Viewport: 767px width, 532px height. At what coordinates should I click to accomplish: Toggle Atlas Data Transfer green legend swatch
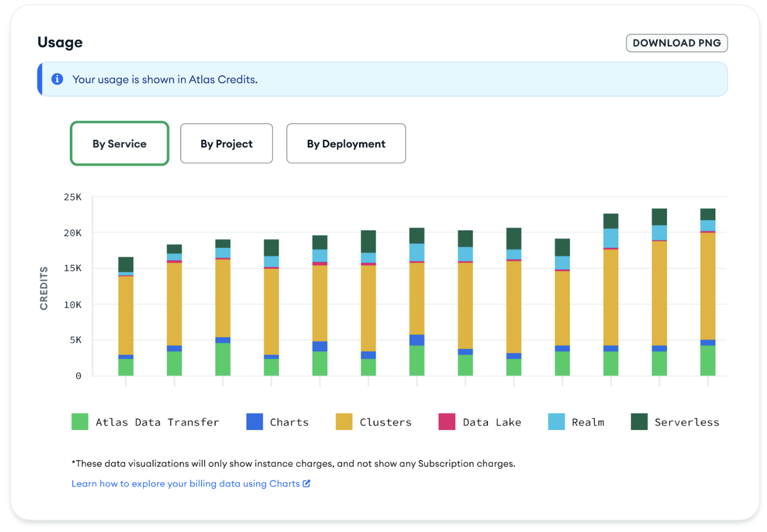(80, 422)
